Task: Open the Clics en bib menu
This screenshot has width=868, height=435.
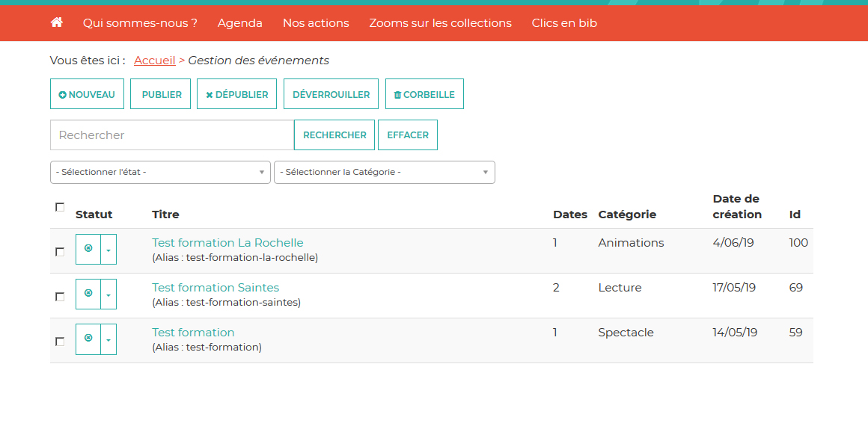Action: tap(565, 23)
